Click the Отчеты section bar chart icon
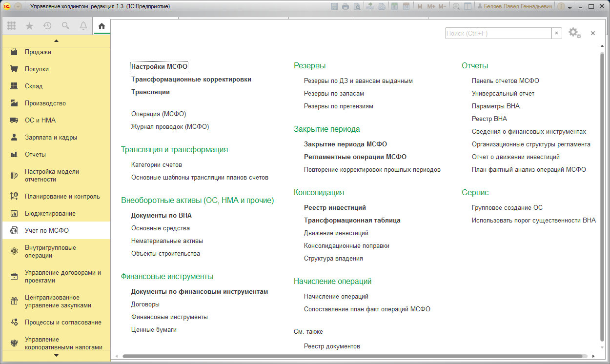610x364 pixels. click(14, 155)
